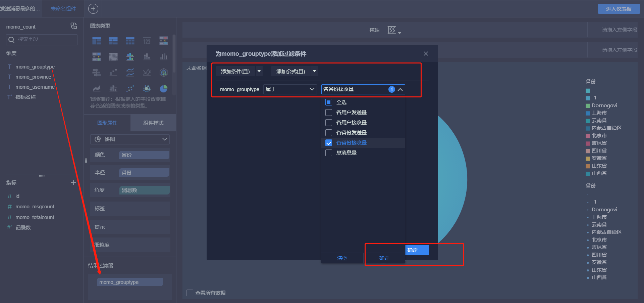644x303 pixels.
Task: Open the 饼图 chart style dropdown
Action: pyautogui.click(x=130, y=139)
